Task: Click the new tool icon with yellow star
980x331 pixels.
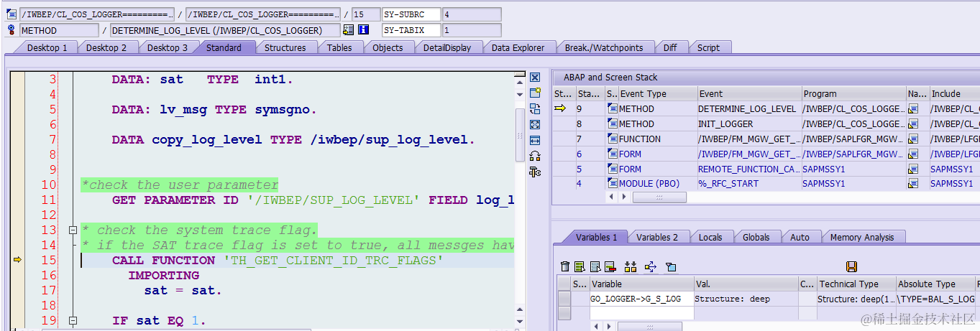Action: (534, 93)
